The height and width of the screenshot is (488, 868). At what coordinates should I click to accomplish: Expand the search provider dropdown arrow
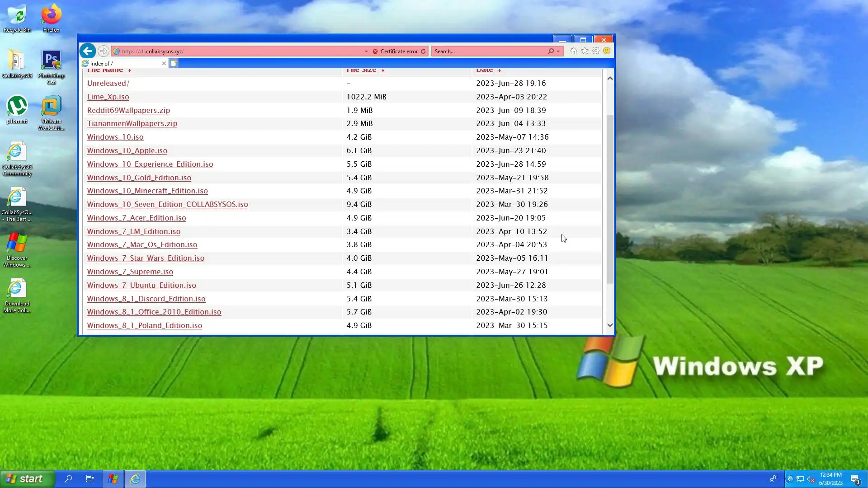coord(558,52)
